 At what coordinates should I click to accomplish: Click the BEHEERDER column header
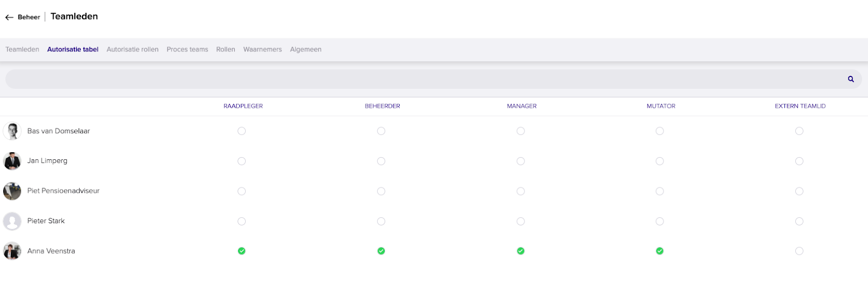(382, 106)
